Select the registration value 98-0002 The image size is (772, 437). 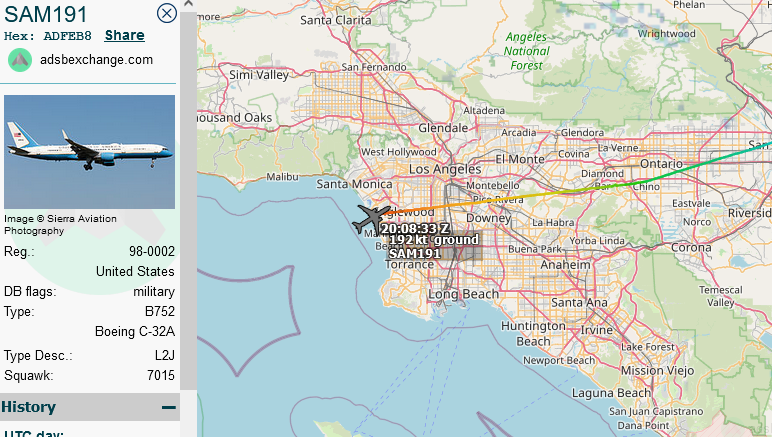(x=152, y=251)
